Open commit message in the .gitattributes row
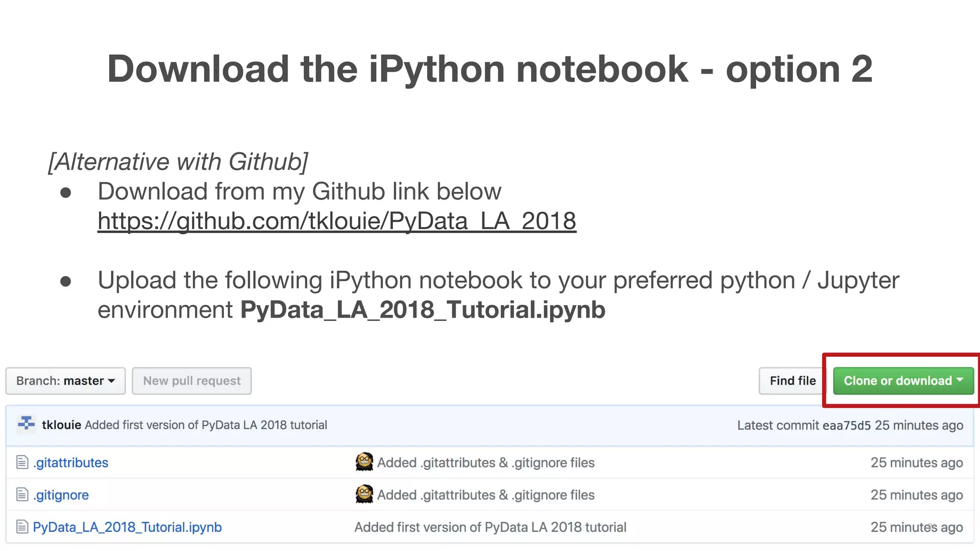Image resolution: width=980 pixels, height=551 pixels. (486, 463)
